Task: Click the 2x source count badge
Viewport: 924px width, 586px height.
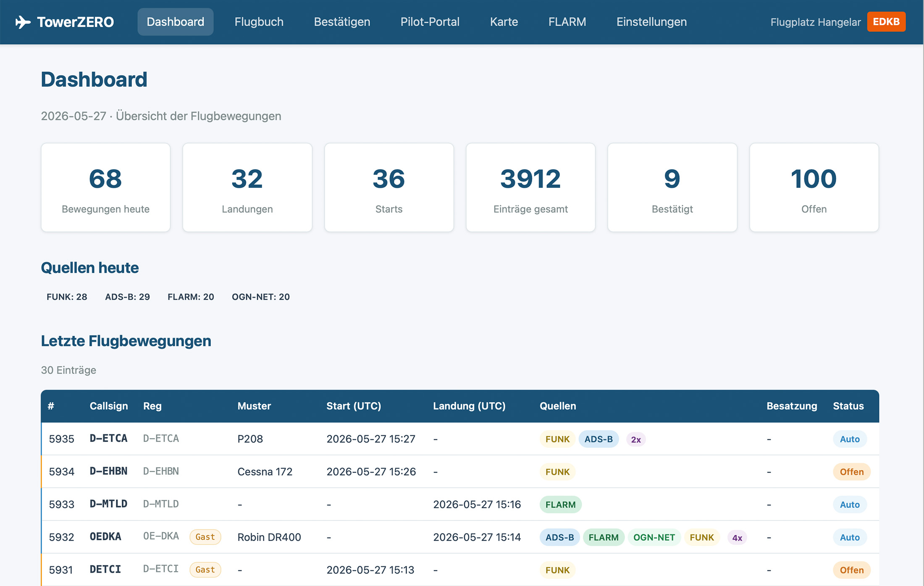Action: point(636,439)
